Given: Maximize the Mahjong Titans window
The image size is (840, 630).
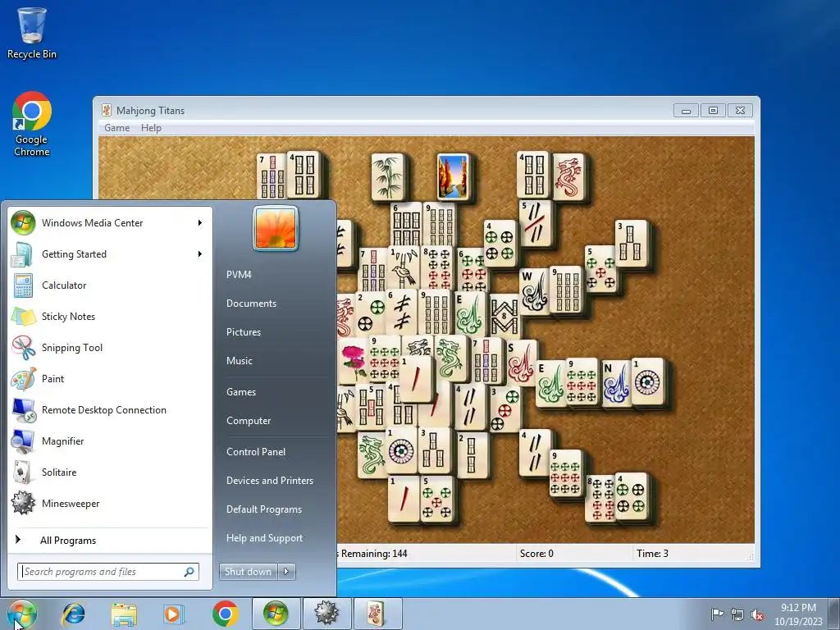Looking at the screenshot, I should 713,111.
